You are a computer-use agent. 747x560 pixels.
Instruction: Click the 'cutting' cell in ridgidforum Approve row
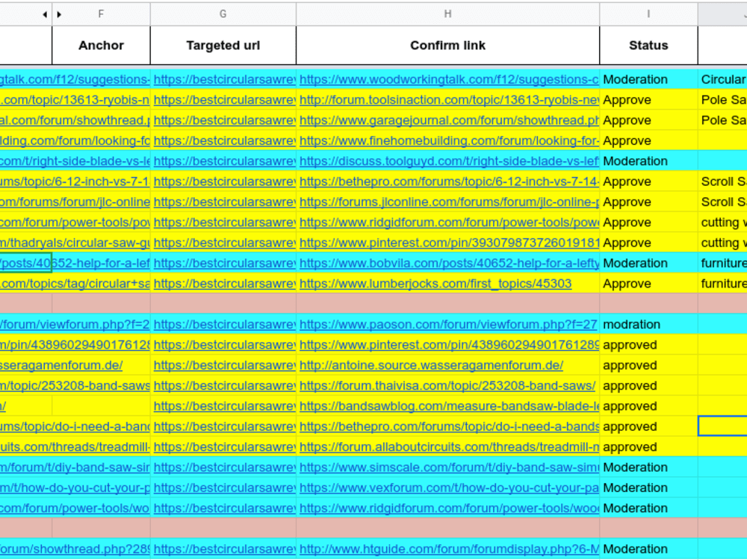[723, 223]
